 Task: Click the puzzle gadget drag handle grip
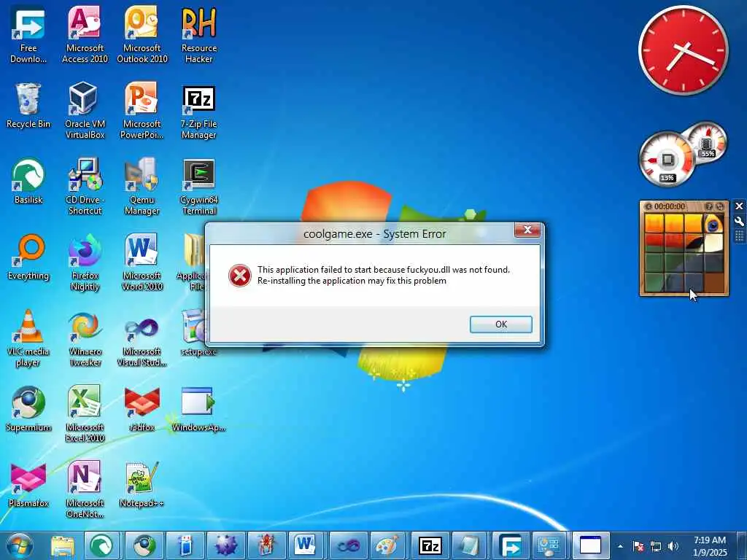pyautogui.click(x=739, y=236)
